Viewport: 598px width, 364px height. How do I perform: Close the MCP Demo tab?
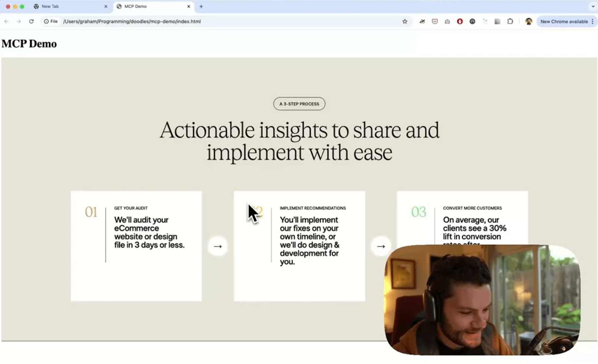(x=189, y=6)
